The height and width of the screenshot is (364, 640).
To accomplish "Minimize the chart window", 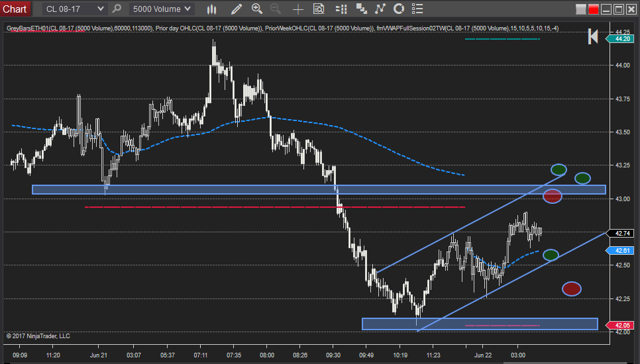I will [606, 9].
